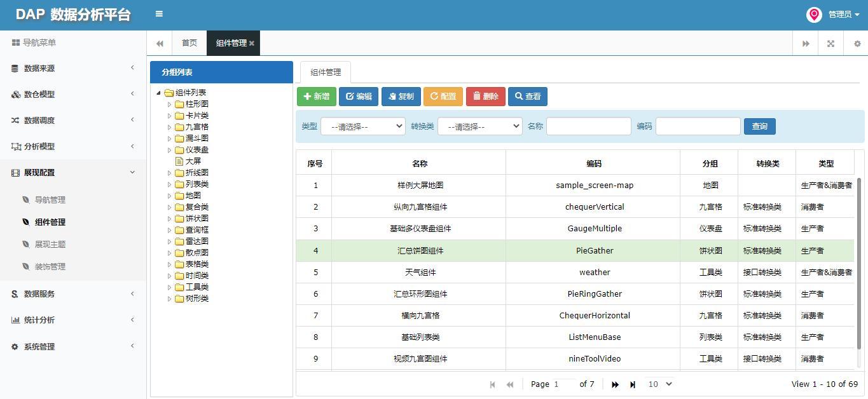Click the 查询 search button
Screen dimensions: 868x399
(x=760, y=126)
